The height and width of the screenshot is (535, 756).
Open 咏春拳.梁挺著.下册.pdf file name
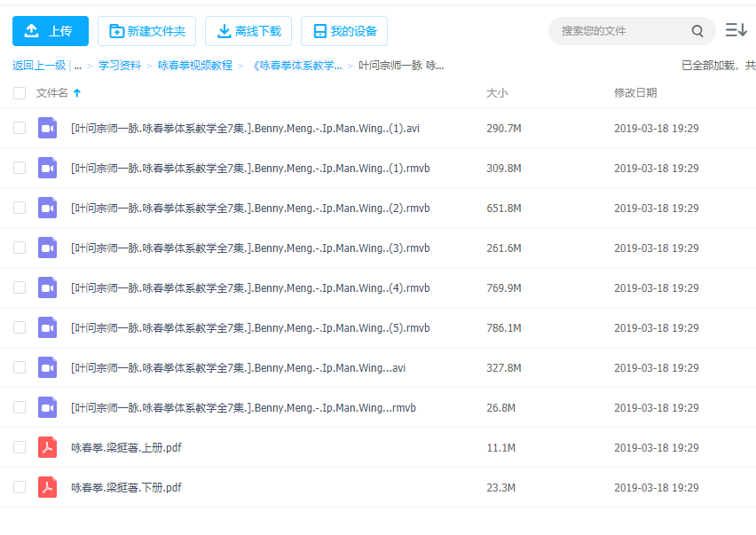pos(126,488)
